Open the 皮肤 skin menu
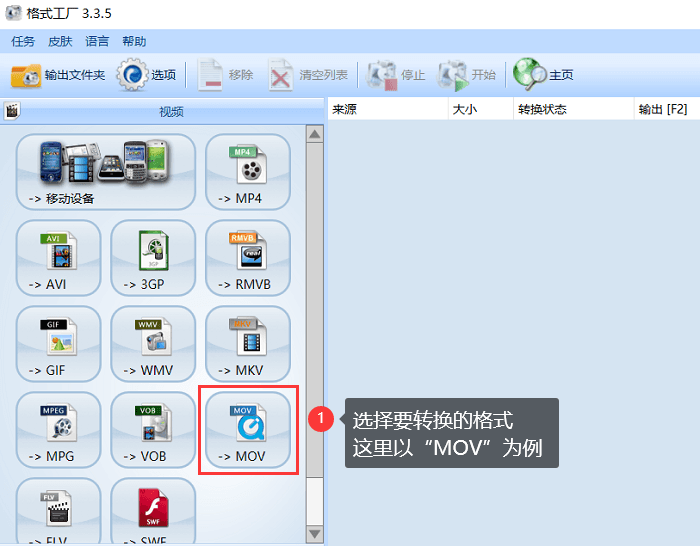The image size is (700, 546). (60, 42)
